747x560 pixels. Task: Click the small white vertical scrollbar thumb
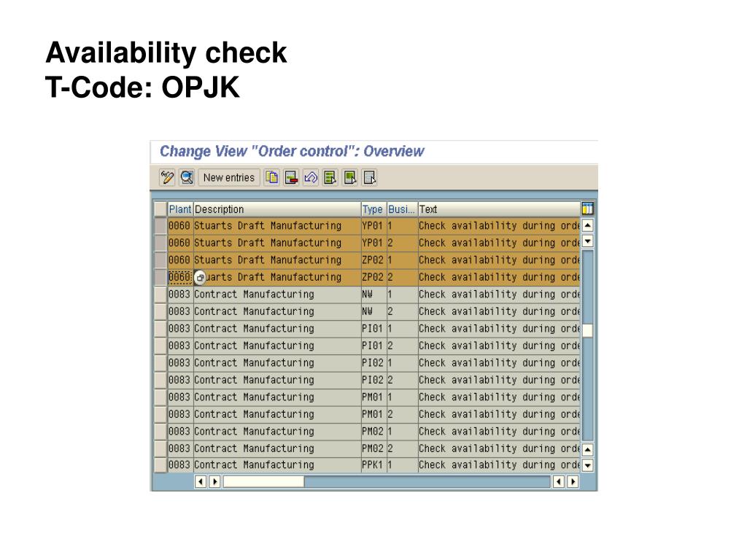(588, 330)
